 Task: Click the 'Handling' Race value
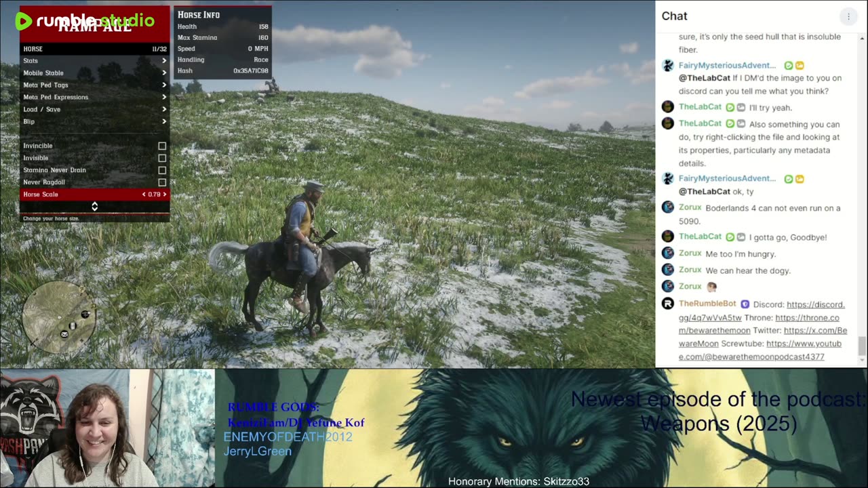(x=261, y=60)
